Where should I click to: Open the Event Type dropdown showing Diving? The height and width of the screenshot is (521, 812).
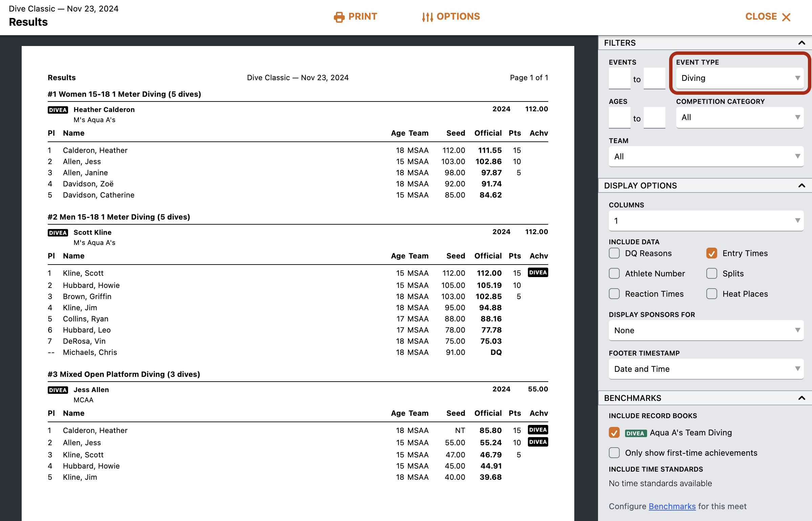(x=740, y=78)
